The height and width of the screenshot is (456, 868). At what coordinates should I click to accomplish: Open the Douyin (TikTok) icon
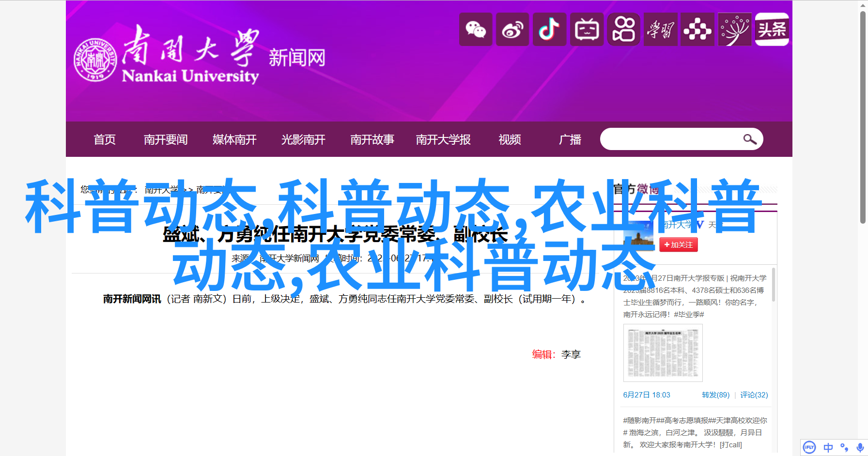(549, 30)
